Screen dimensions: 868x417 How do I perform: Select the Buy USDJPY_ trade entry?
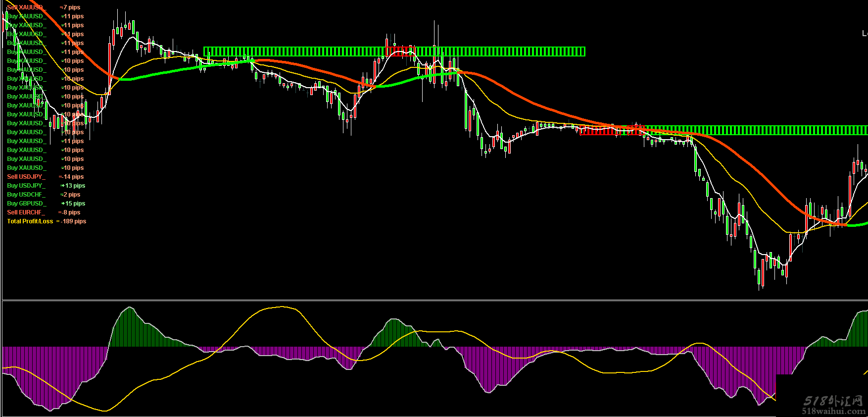click(x=26, y=186)
